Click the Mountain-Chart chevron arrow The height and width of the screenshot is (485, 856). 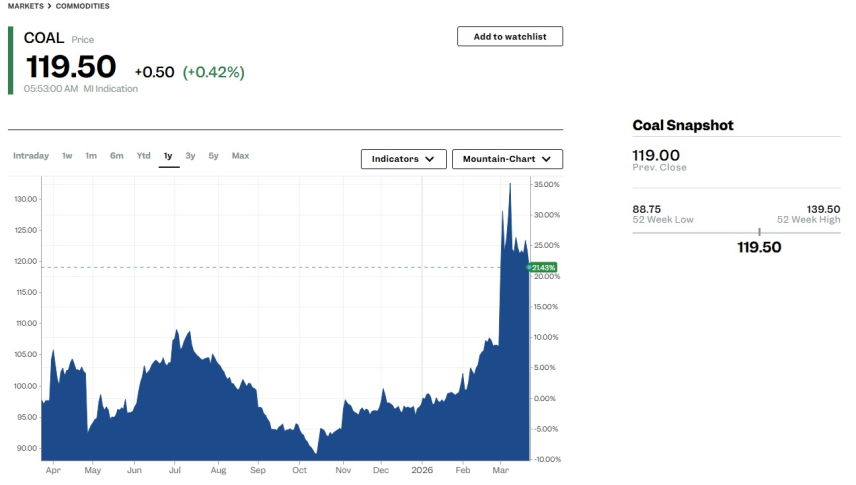(x=546, y=159)
